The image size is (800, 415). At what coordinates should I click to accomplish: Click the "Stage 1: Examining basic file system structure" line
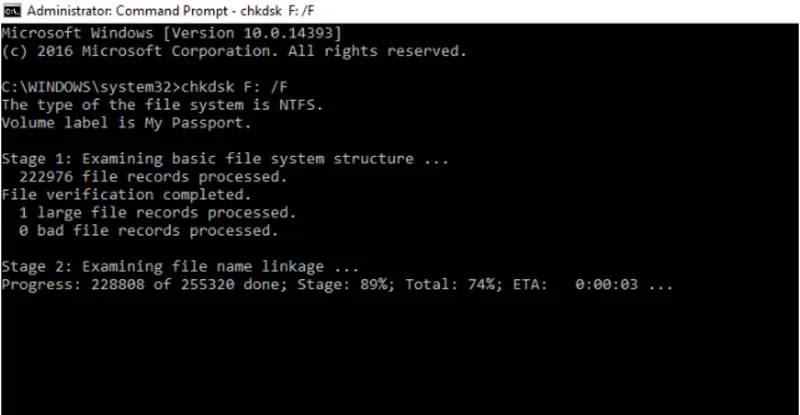225,159
